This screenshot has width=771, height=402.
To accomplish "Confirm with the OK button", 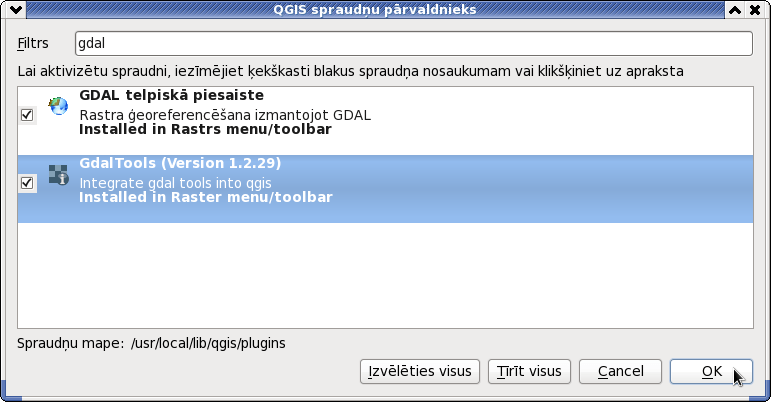I will [712, 371].
